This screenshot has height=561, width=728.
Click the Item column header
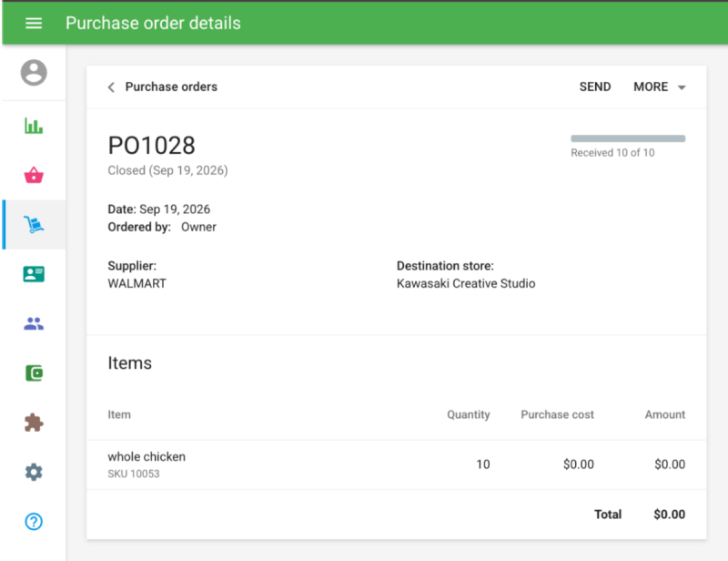pos(119,414)
